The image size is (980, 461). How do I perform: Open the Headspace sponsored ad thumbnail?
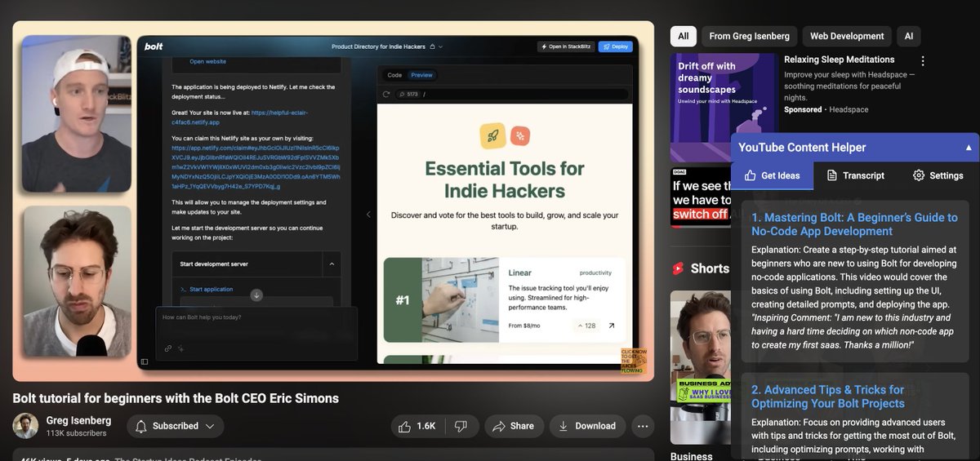[x=724, y=107]
